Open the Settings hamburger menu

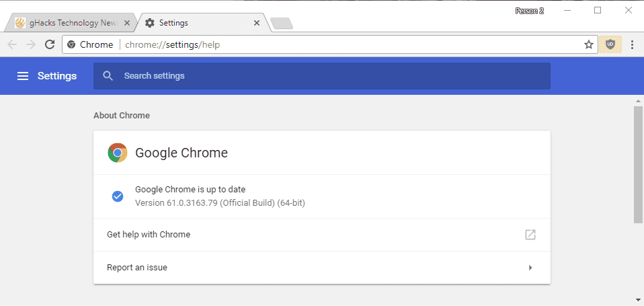click(23, 76)
